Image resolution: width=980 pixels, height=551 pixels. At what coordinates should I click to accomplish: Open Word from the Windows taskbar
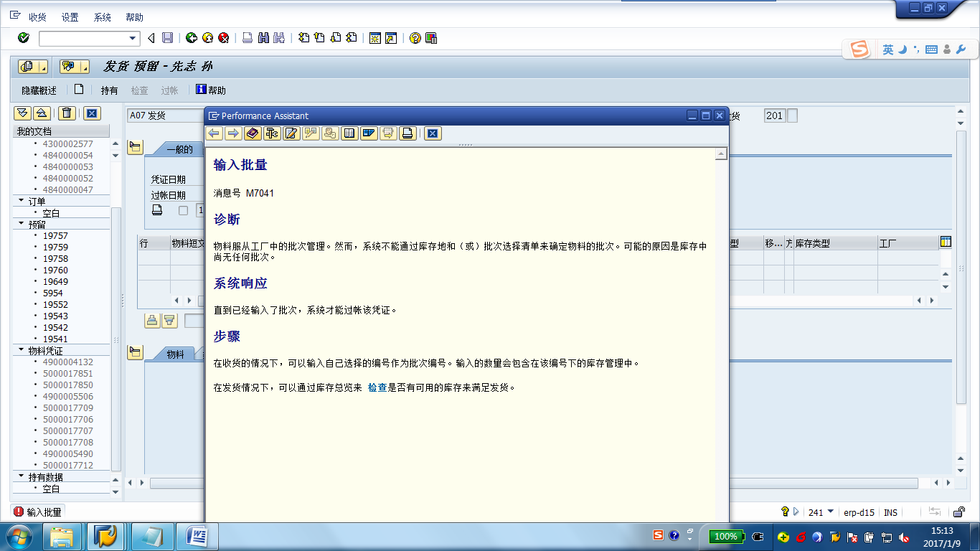(197, 536)
